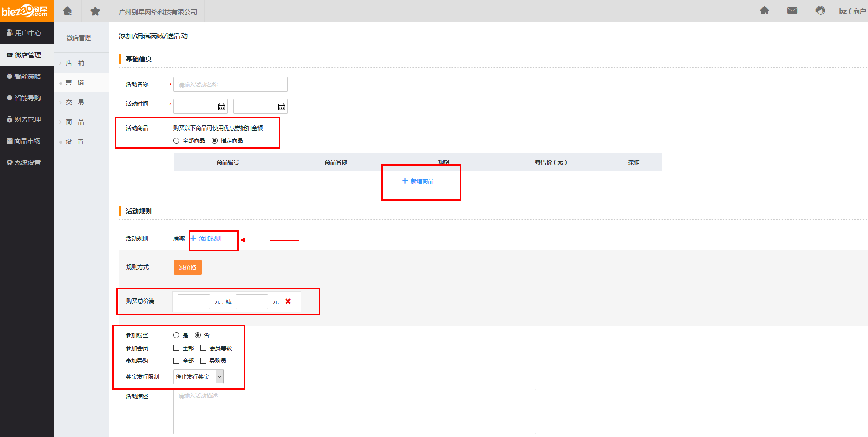Screen dimensions: 868x437
Task: Click the home icon at top right
Action: pos(765,11)
